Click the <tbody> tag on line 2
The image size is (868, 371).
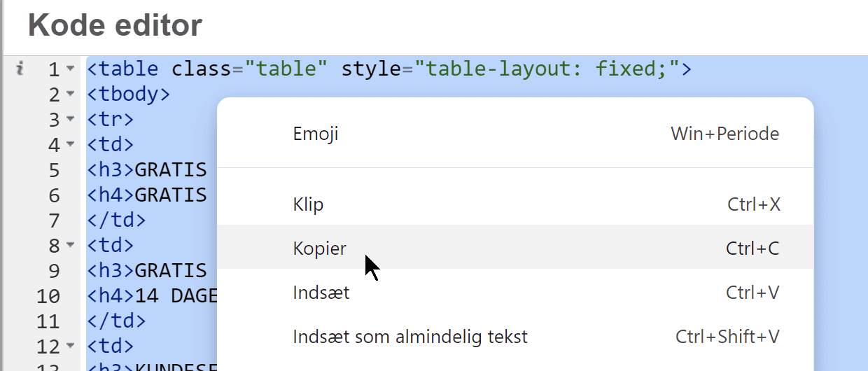[x=128, y=94]
